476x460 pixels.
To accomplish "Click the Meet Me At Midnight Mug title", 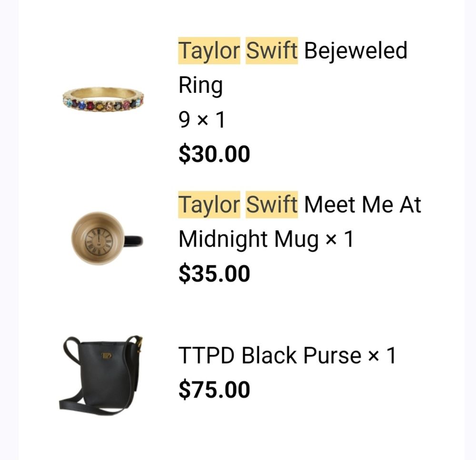I will click(299, 222).
